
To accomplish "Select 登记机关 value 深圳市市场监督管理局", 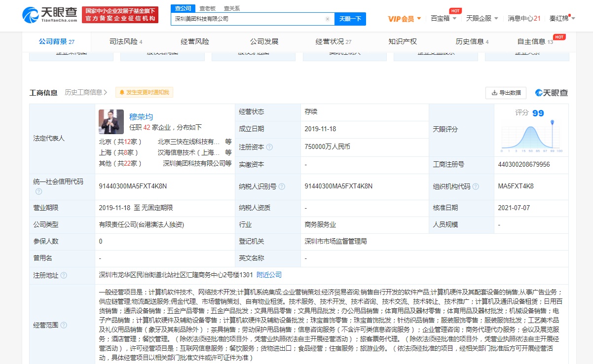I will 336,241.
